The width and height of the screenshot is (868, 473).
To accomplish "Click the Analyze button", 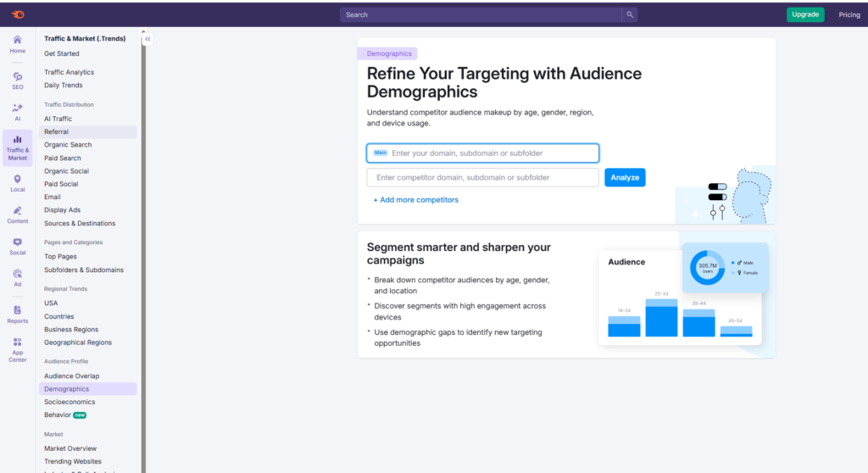I will pyautogui.click(x=625, y=177).
